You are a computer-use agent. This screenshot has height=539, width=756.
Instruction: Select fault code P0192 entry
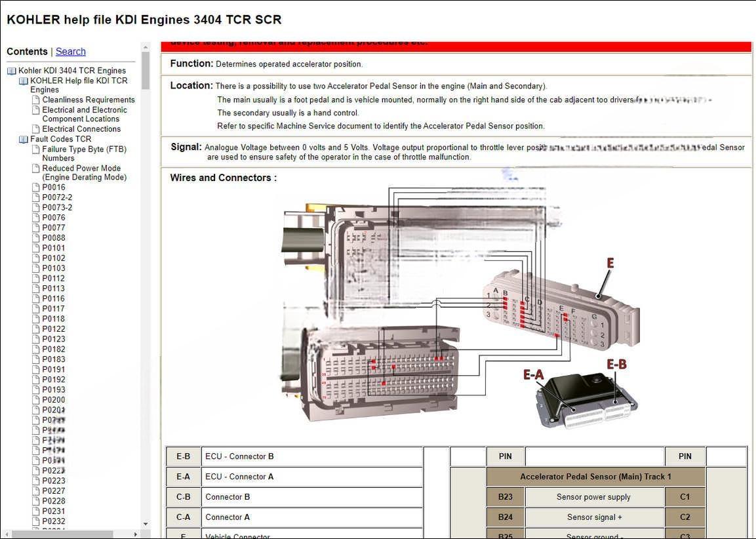click(x=54, y=380)
